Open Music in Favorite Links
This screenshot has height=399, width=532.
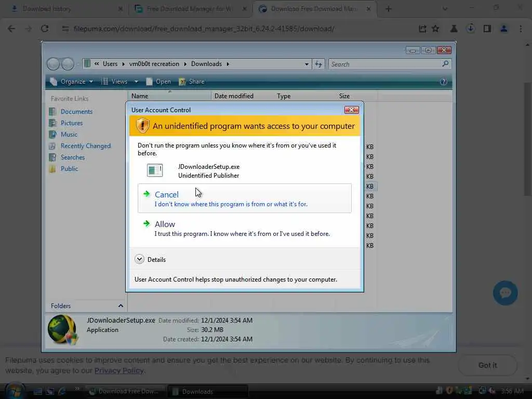[69, 135]
